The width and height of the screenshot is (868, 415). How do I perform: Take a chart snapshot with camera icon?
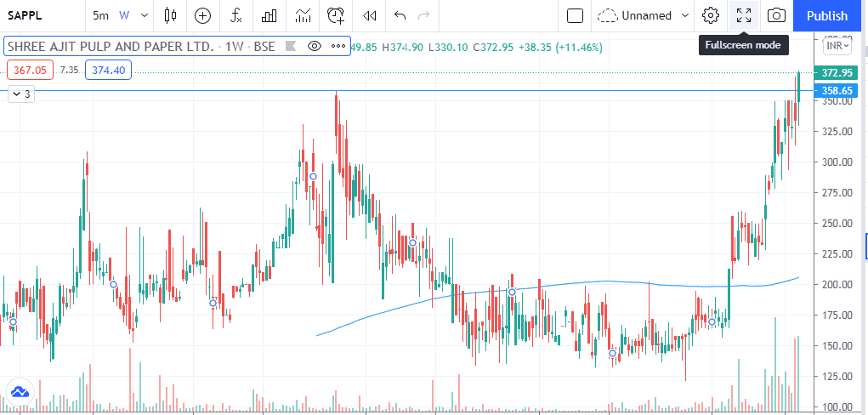tap(777, 15)
